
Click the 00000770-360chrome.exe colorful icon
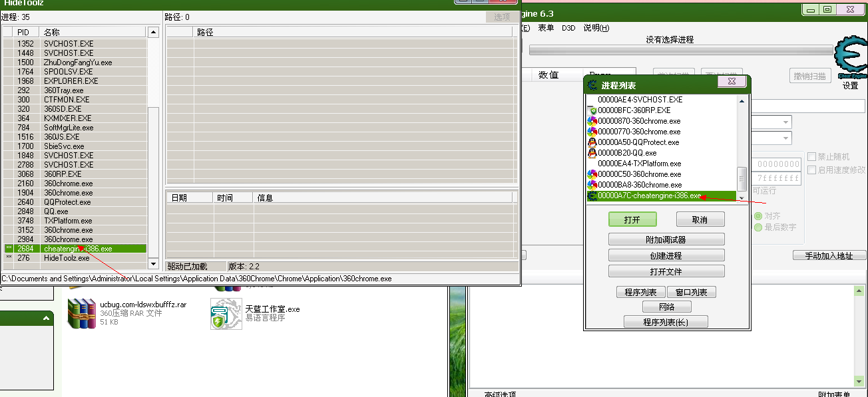[x=592, y=132]
